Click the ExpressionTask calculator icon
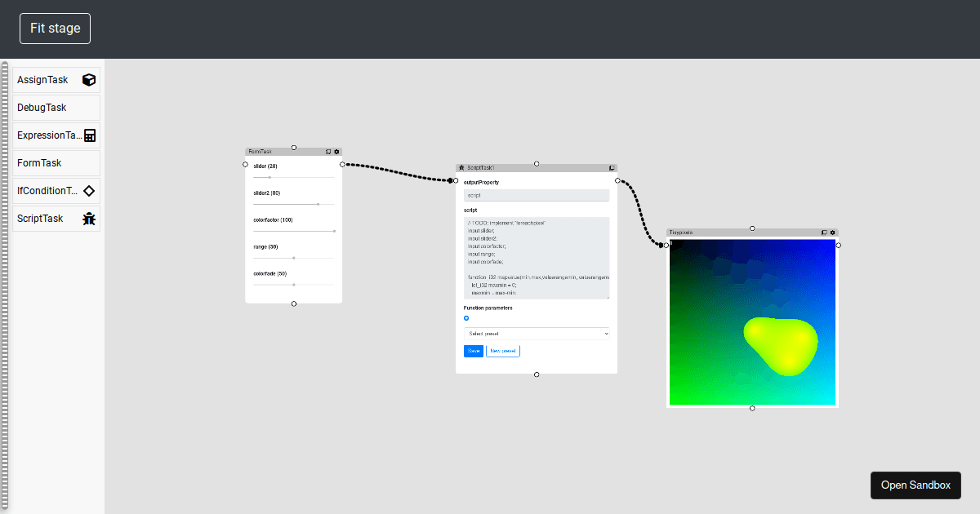The image size is (980, 514). (90, 135)
